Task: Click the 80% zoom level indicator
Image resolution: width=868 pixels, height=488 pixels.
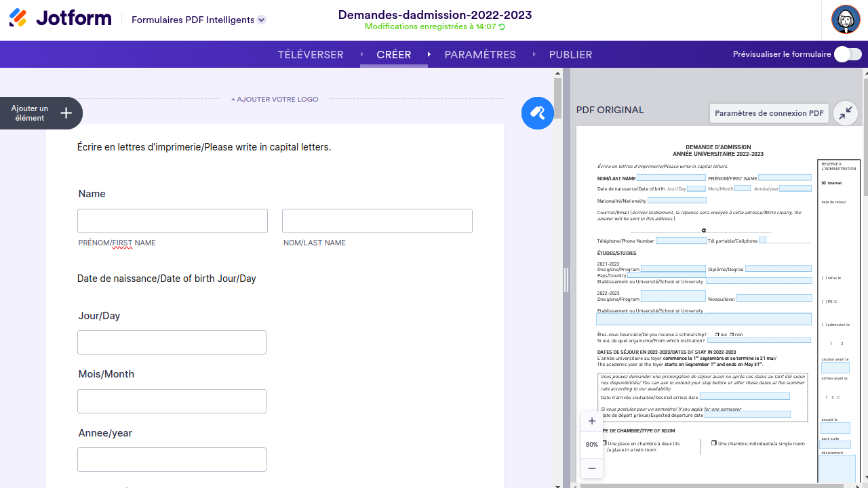Action: tap(592, 445)
